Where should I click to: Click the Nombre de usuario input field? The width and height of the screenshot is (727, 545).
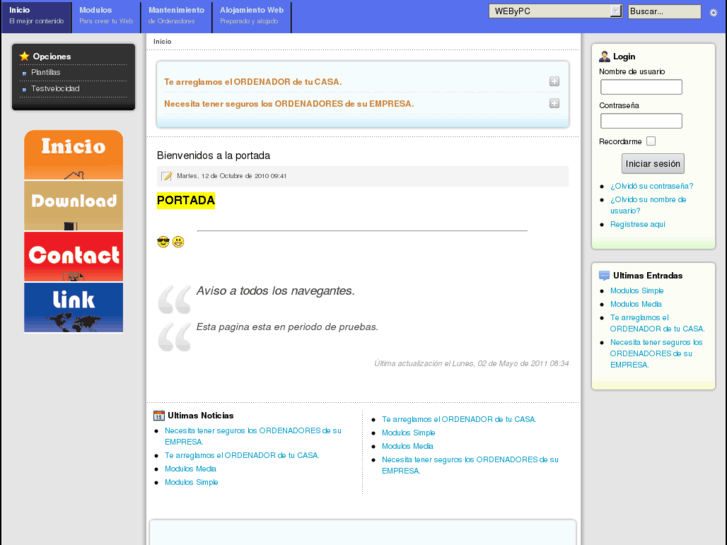point(641,87)
